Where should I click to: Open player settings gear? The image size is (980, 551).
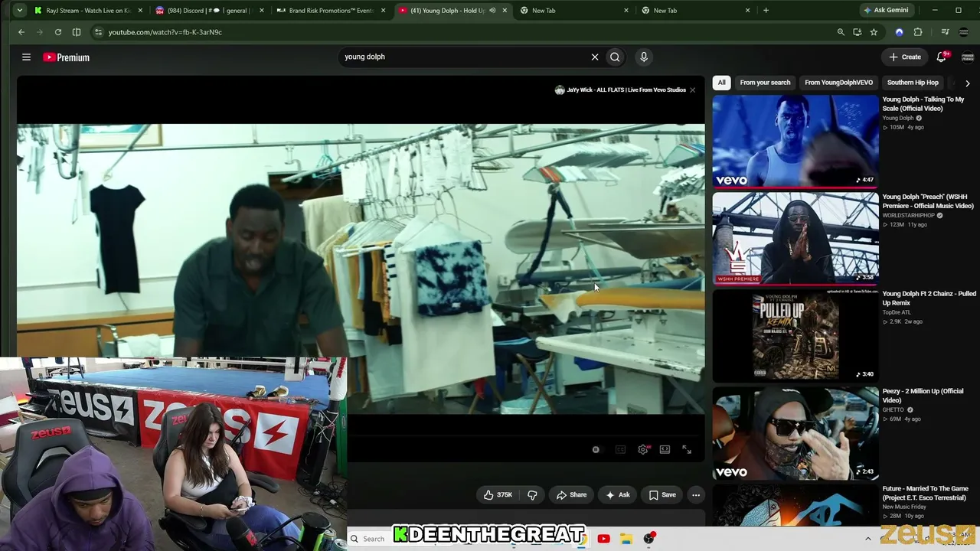tap(643, 450)
